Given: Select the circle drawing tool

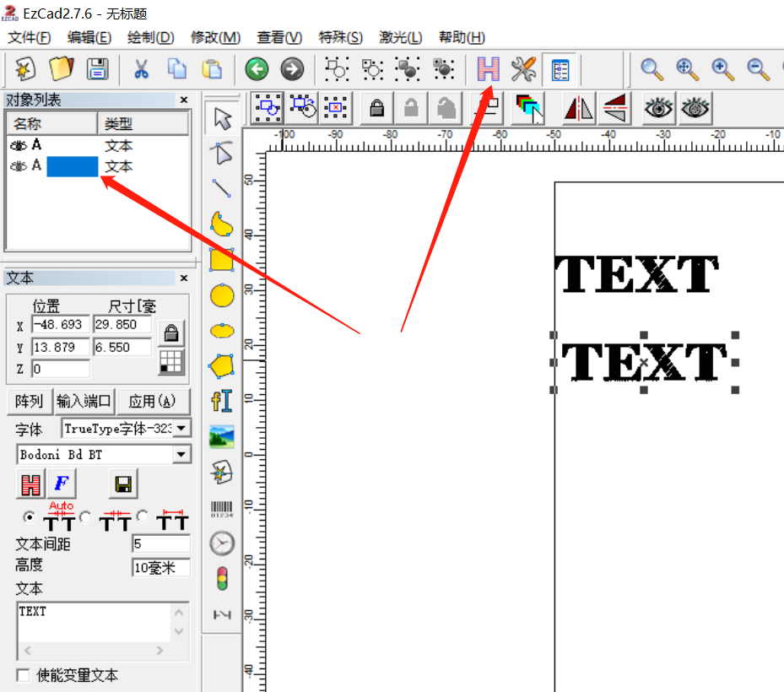Looking at the screenshot, I should (222, 295).
